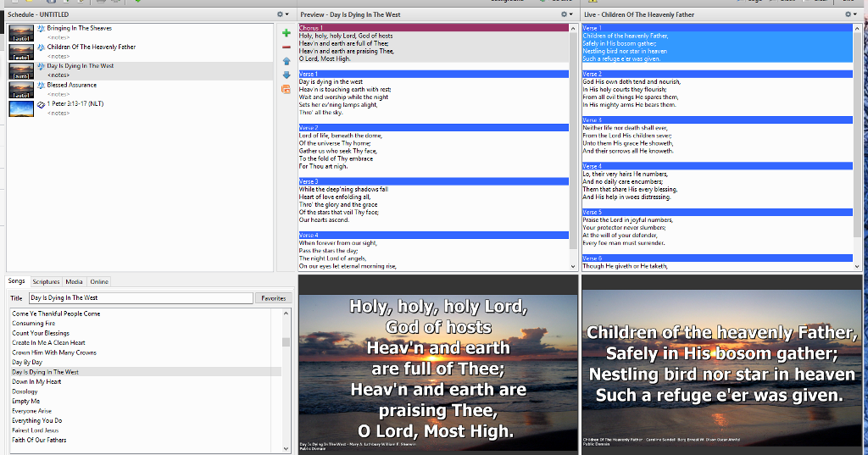Screen dimensions: 868x455
Task: Select Come Ye Thankful People Come song
Action: click(x=56, y=314)
